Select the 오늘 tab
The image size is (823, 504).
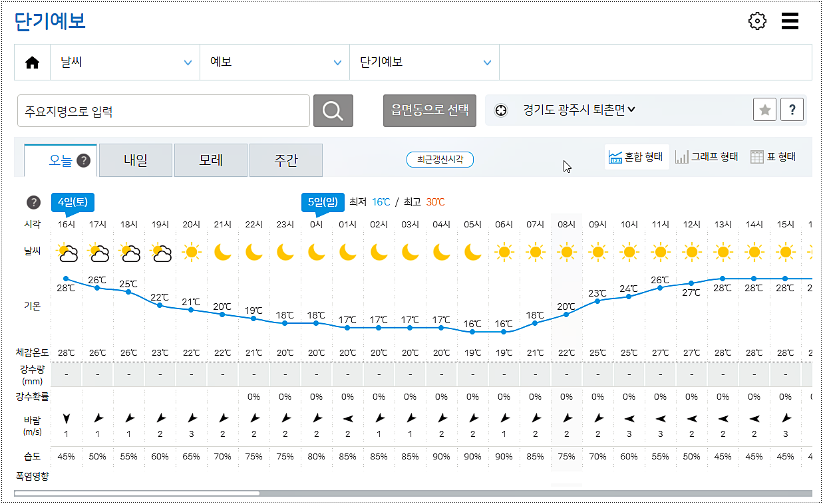61,160
